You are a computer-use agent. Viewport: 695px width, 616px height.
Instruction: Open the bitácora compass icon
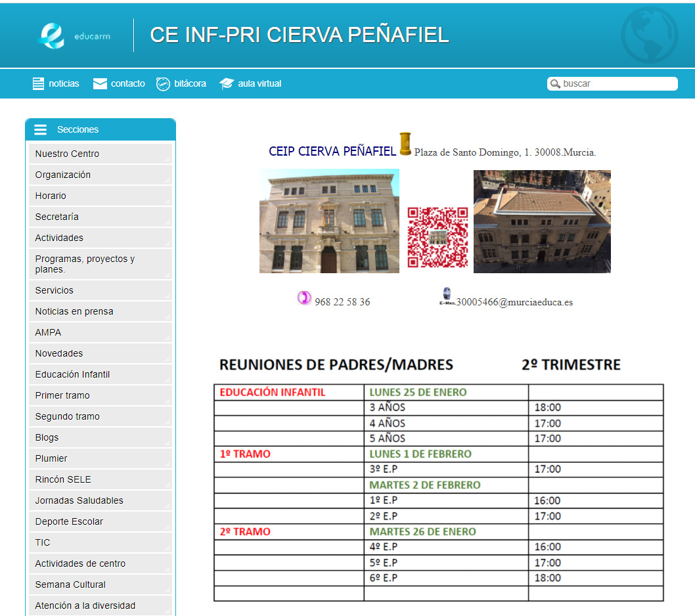pyautogui.click(x=163, y=83)
